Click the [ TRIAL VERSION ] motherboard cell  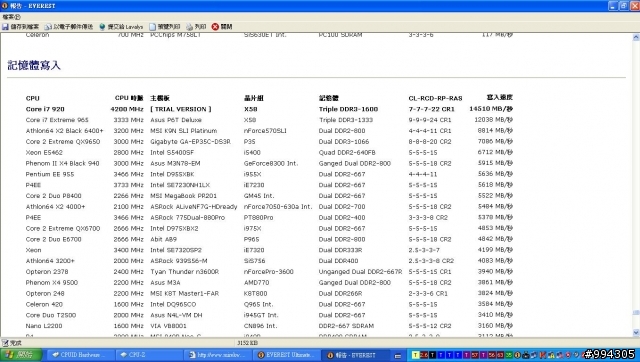tap(181, 109)
